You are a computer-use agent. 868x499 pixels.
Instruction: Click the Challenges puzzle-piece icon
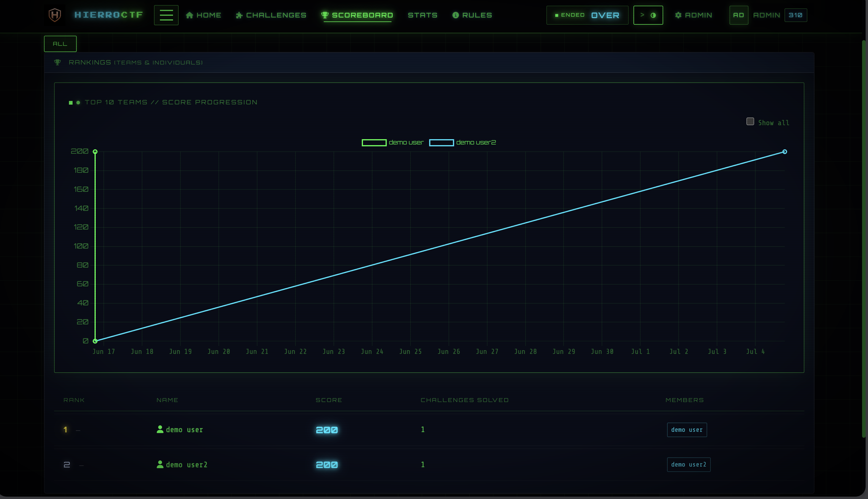239,15
